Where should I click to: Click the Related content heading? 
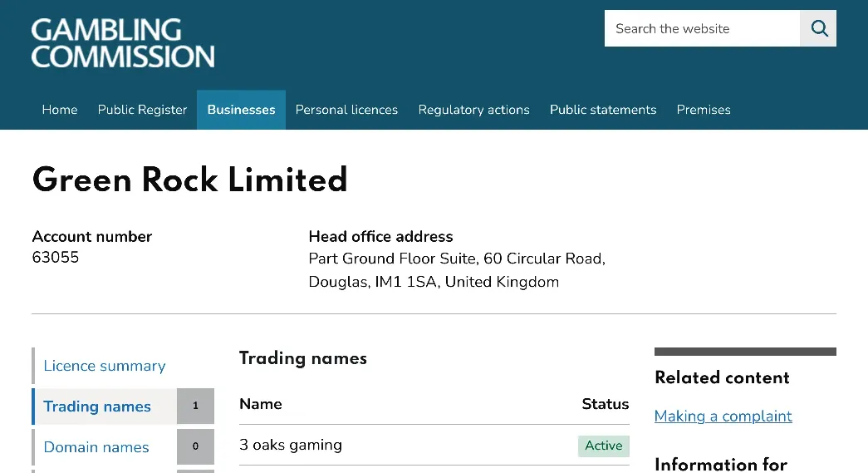pos(722,377)
